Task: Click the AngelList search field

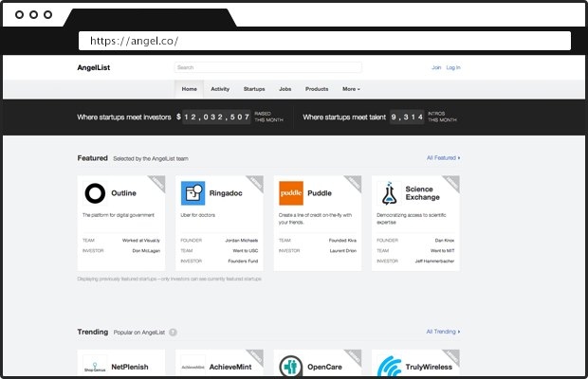Action: coord(268,67)
